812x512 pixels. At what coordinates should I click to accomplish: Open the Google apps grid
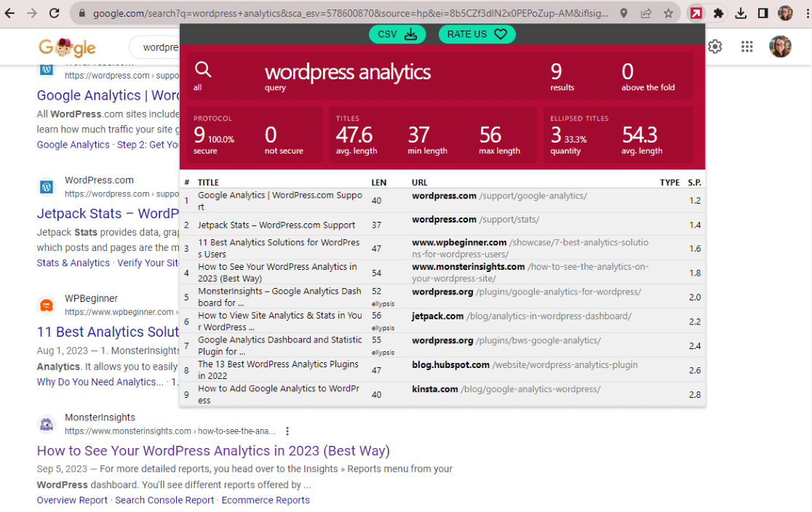[747, 47]
